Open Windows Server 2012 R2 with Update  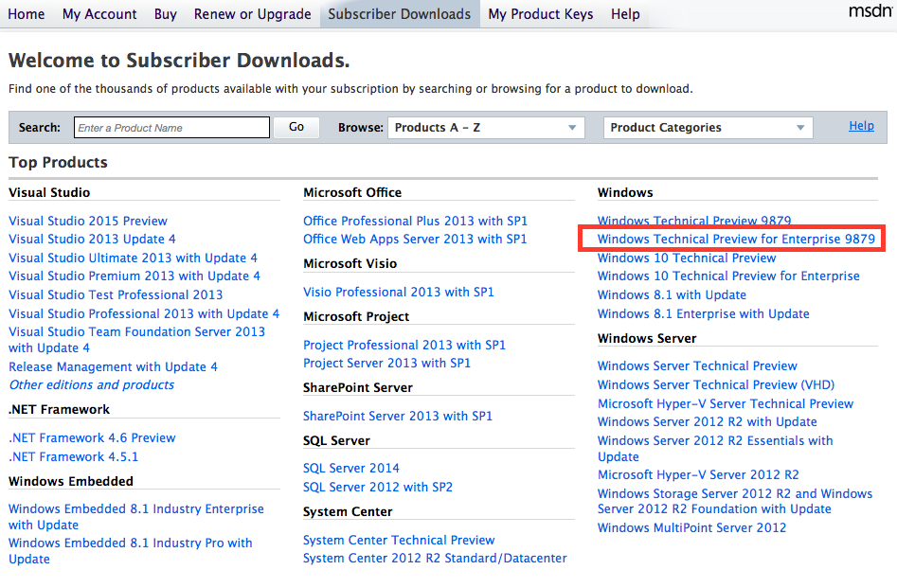coord(708,422)
